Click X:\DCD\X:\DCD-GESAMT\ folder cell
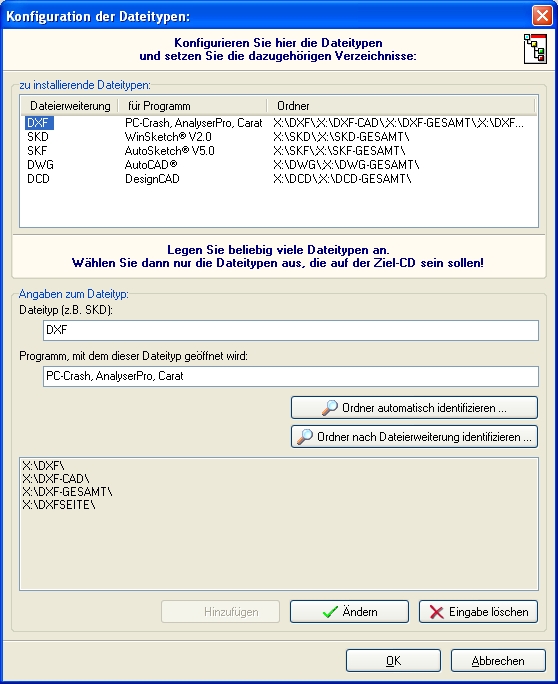This screenshot has width=558, height=684. (342, 179)
